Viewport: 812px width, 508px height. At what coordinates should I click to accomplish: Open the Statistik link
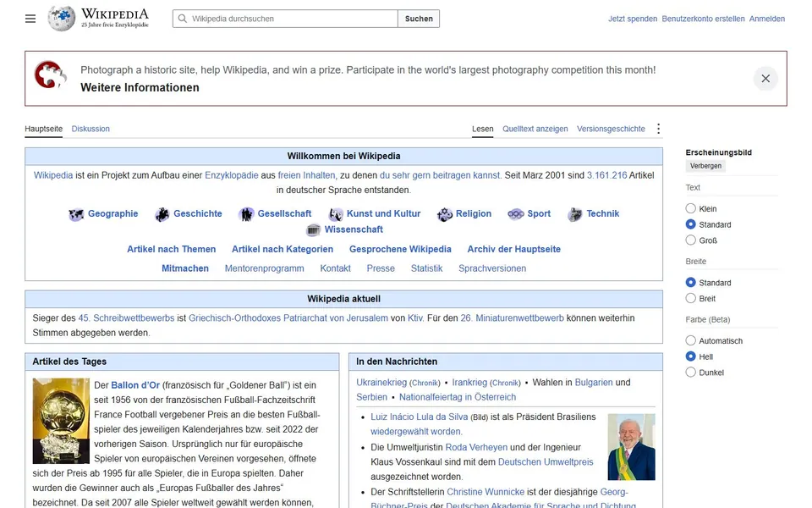coord(426,268)
